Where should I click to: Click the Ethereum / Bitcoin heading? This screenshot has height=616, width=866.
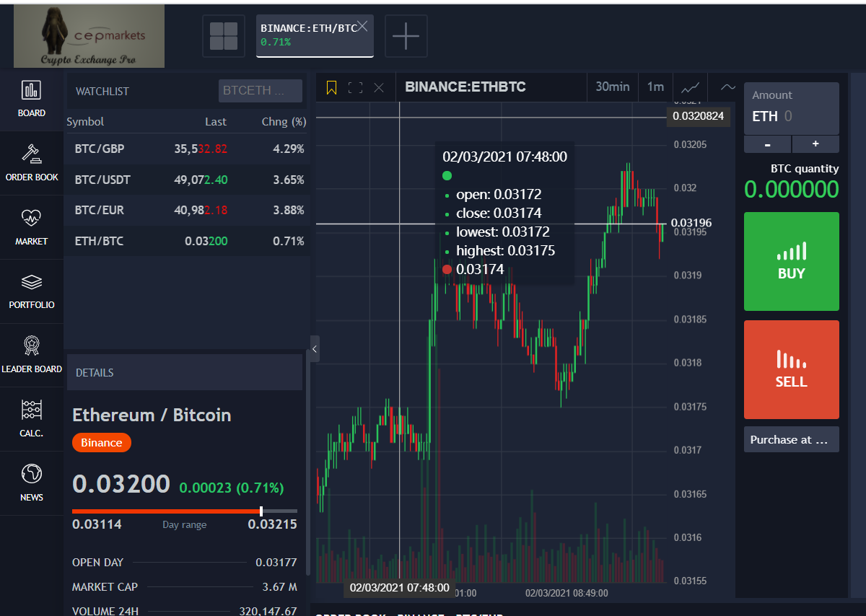(152, 415)
